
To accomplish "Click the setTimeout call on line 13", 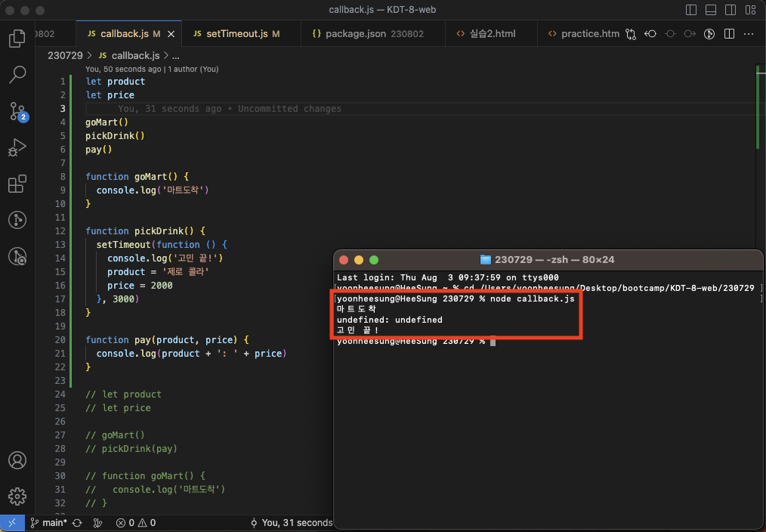I will (x=124, y=245).
